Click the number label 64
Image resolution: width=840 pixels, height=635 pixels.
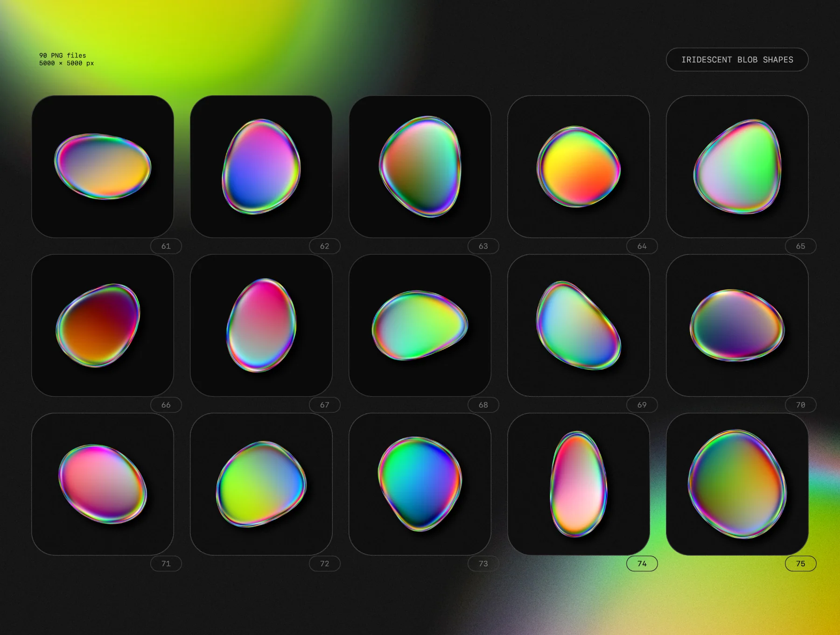pyautogui.click(x=642, y=246)
